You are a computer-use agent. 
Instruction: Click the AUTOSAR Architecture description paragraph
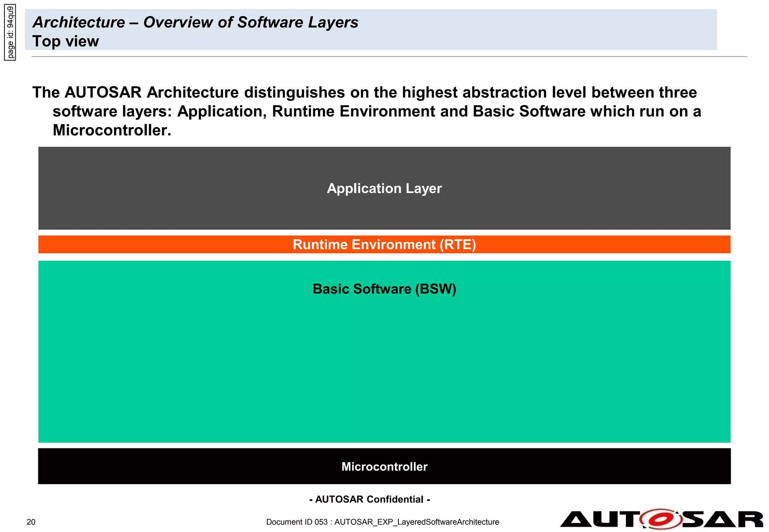(x=367, y=111)
